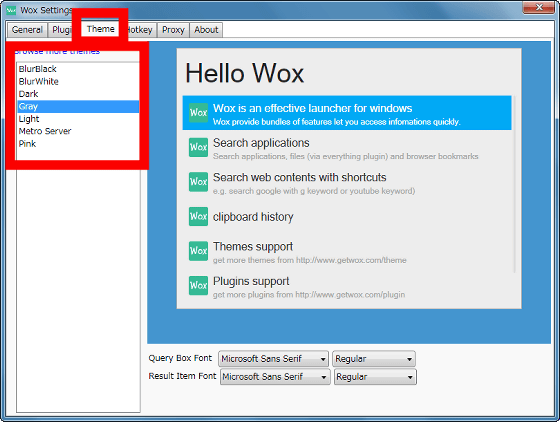Screen dimensions: 560x422
Task: Click Wox icon beside Plugins support
Action: coord(198,286)
